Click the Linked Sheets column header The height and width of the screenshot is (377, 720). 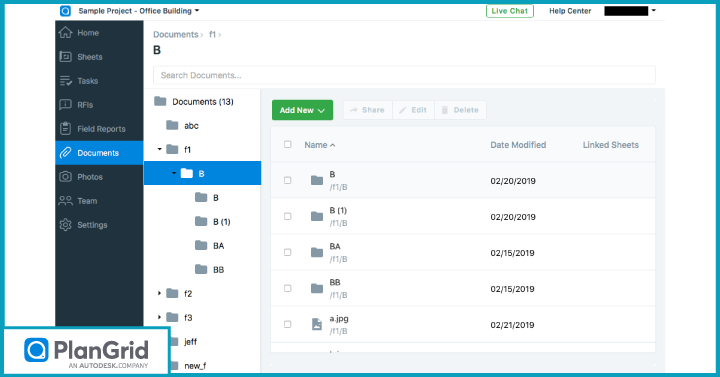(x=611, y=145)
